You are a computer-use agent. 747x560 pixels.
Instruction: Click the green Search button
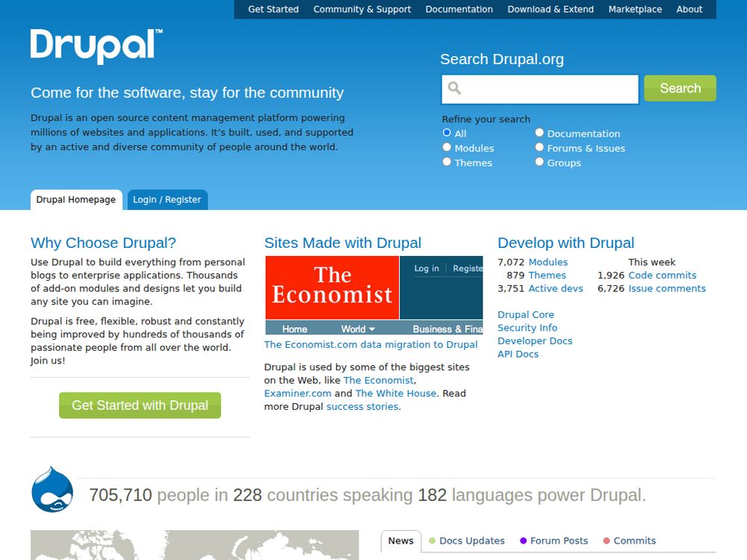[x=680, y=88]
